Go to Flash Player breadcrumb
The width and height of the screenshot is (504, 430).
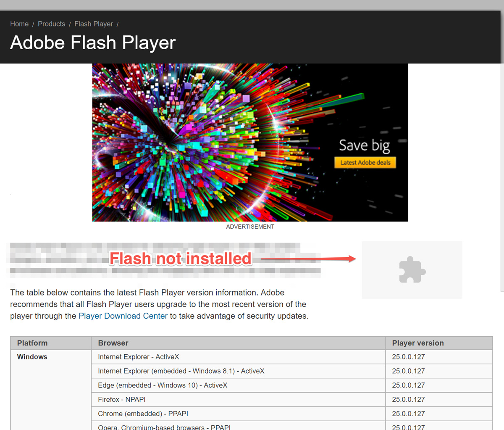coord(94,24)
